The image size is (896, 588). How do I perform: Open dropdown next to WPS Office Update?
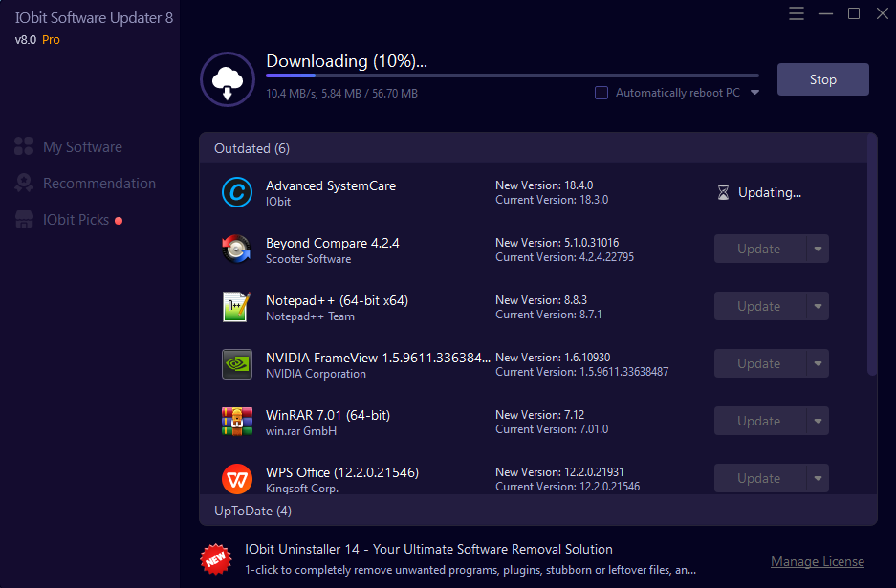pos(818,478)
